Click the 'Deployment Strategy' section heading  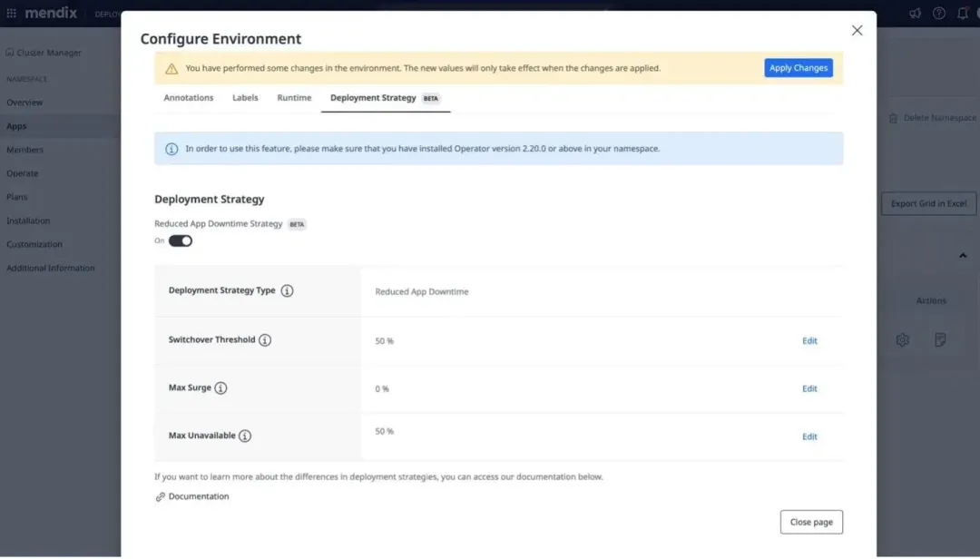tap(210, 200)
